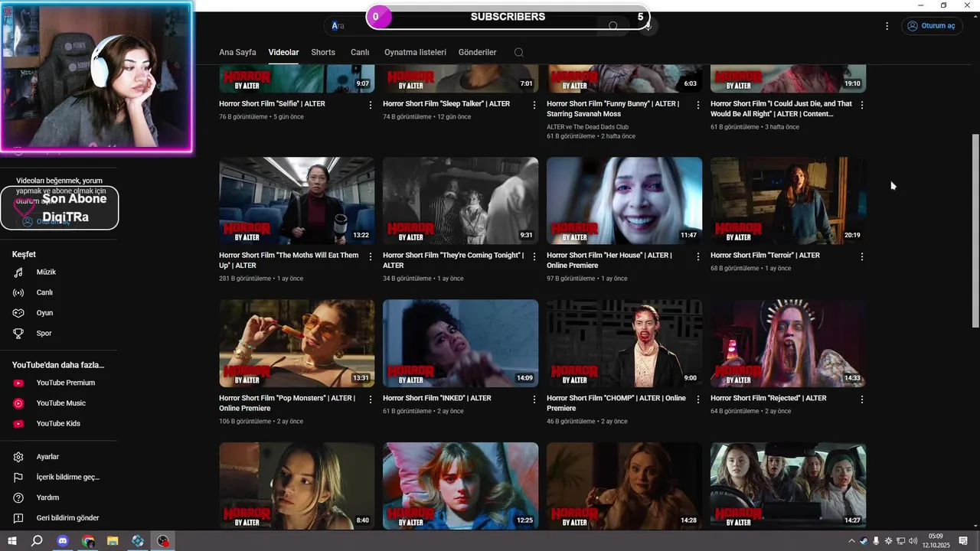Open Ayarlar gear icon
This screenshot has height=551, width=980.
pyautogui.click(x=19, y=457)
